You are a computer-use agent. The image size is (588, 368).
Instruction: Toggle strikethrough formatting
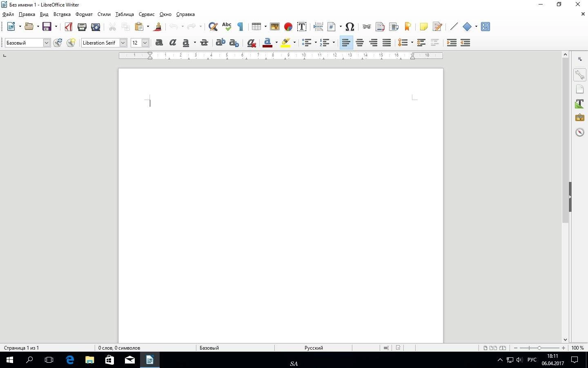204,43
